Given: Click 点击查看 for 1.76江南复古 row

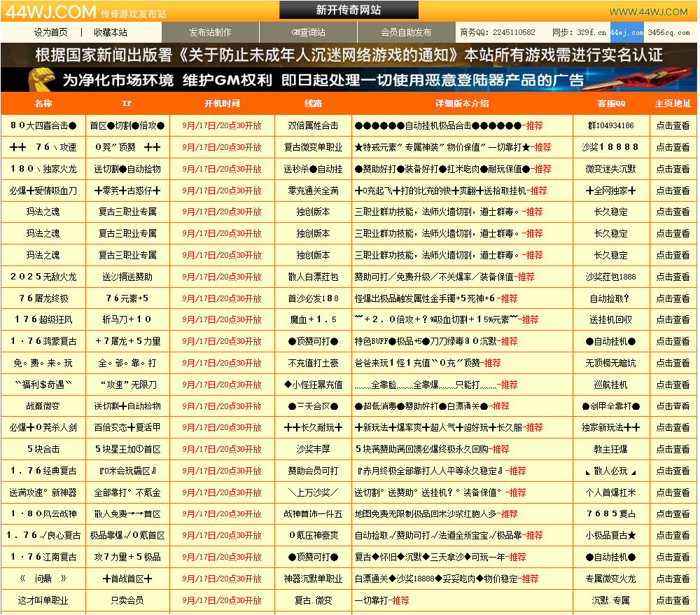Looking at the screenshot, I should pos(672,557).
